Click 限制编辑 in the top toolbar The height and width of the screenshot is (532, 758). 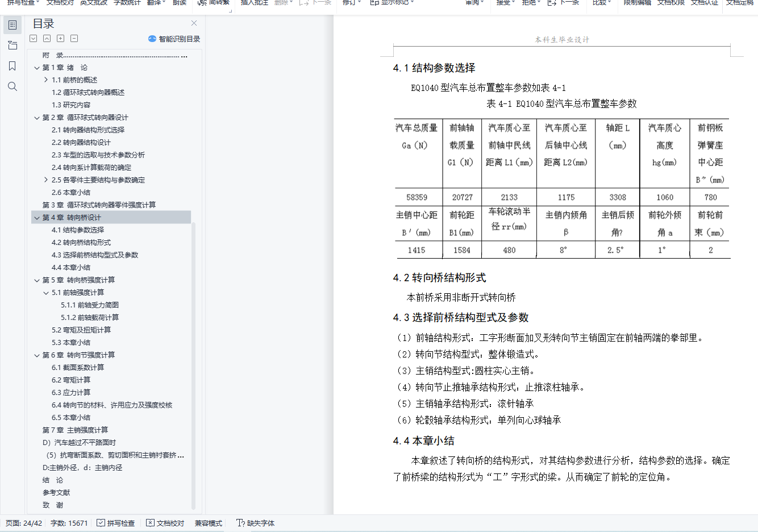point(637,3)
